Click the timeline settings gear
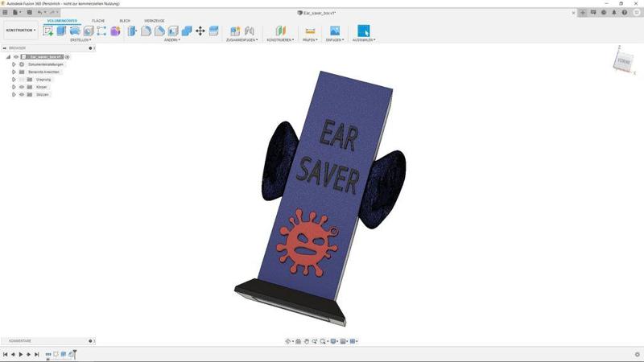Viewport: 644px width, 362px height. (x=637, y=354)
